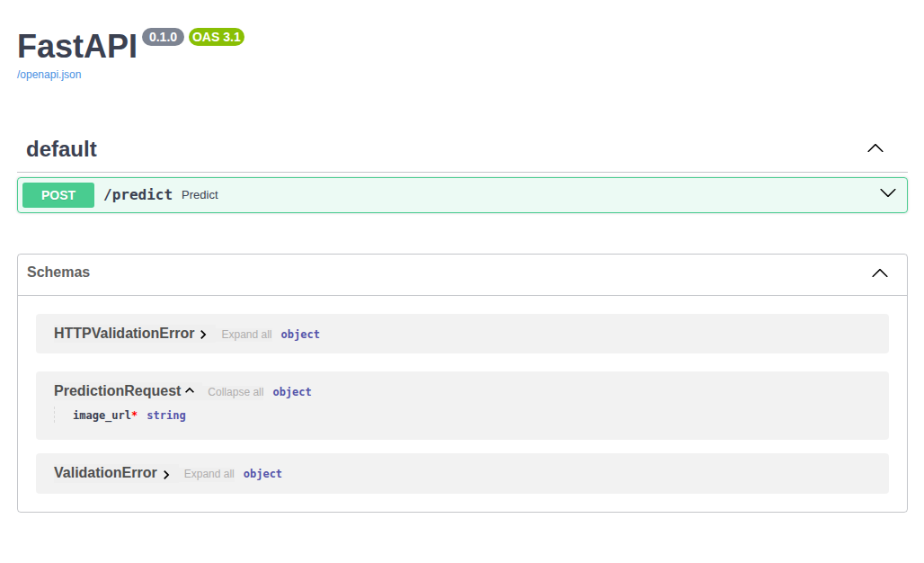Expand the HTTPValidationError schema arrow
This screenshot has height=563, width=924.
[x=203, y=335]
